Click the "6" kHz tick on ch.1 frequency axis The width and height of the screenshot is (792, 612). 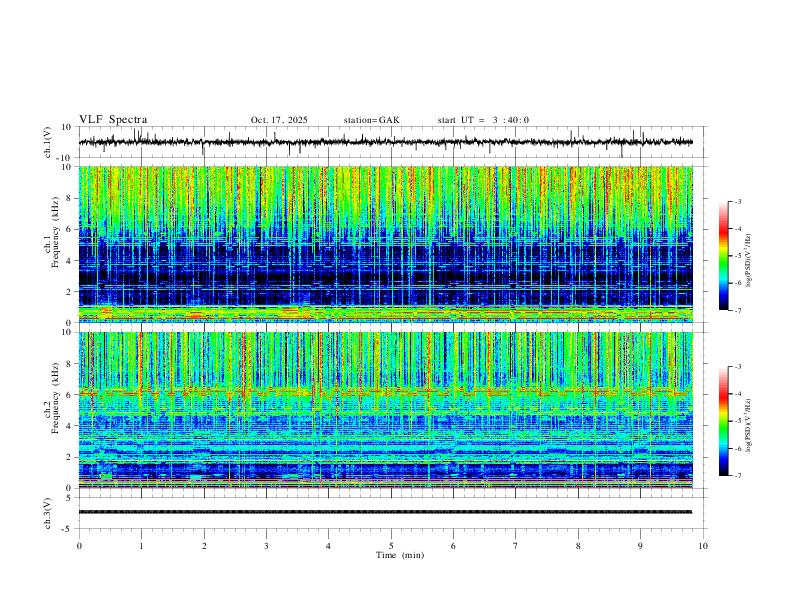click(x=70, y=230)
